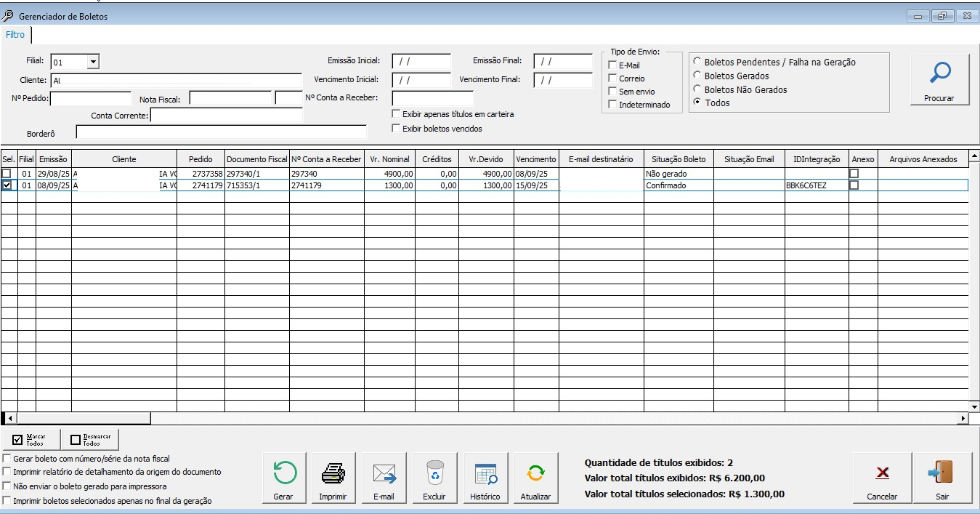The width and height of the screenshot is (980, 514).
Task: Click the E-mail envelope icon
Action: [384, 474]
